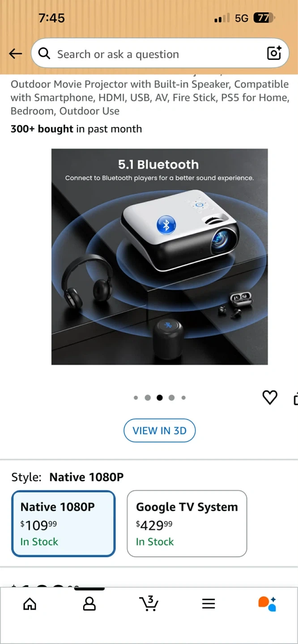Select Google TV System style option
The image size is (298, 644).
(187, 524)
